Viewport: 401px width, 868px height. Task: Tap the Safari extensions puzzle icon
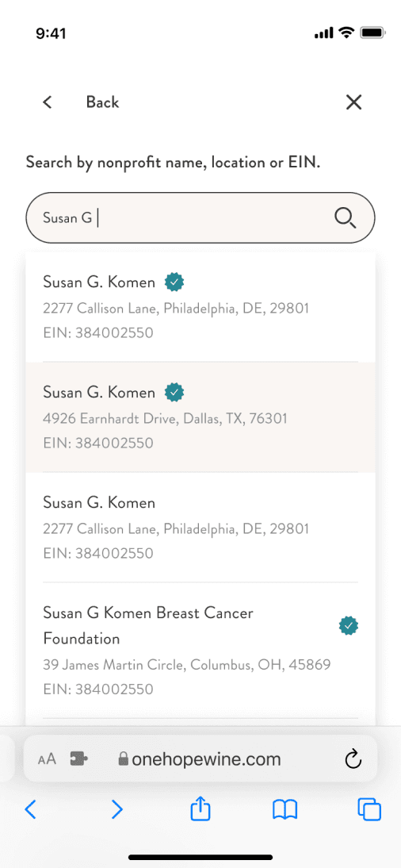[x=79, y=759]
